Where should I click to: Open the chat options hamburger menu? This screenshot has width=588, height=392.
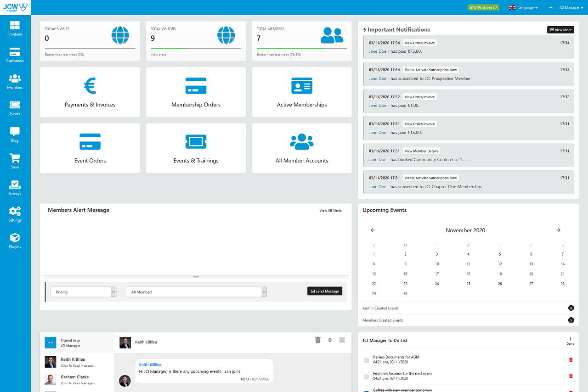tap(342, 340)
